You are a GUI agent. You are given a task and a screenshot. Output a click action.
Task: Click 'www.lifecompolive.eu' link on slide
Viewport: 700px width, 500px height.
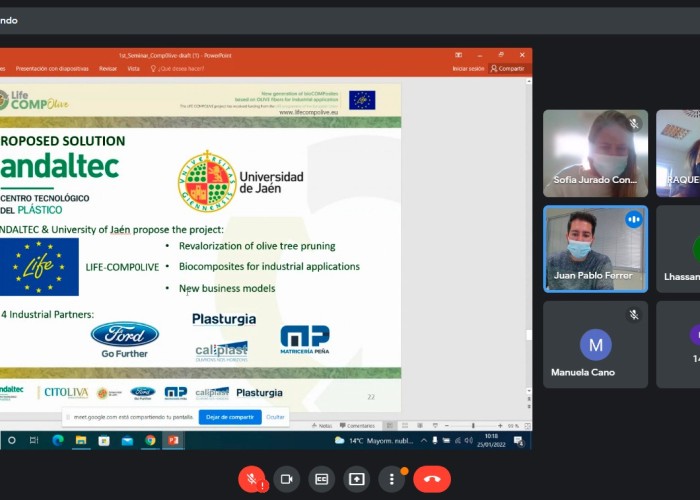[x=308, y=112]
